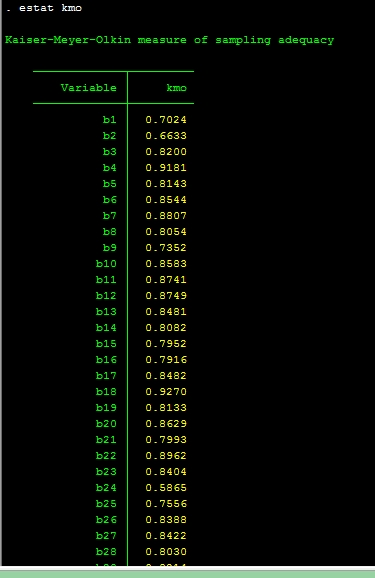Click the kmo column header
This screenshot has width=375, height=578.
pos(176,88)
